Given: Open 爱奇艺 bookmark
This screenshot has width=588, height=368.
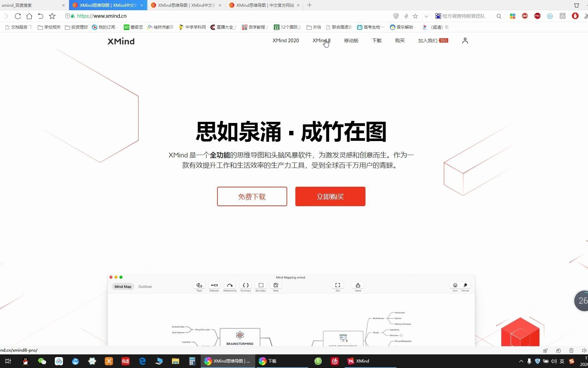Looking at the screenshot, I should point(133,27).
